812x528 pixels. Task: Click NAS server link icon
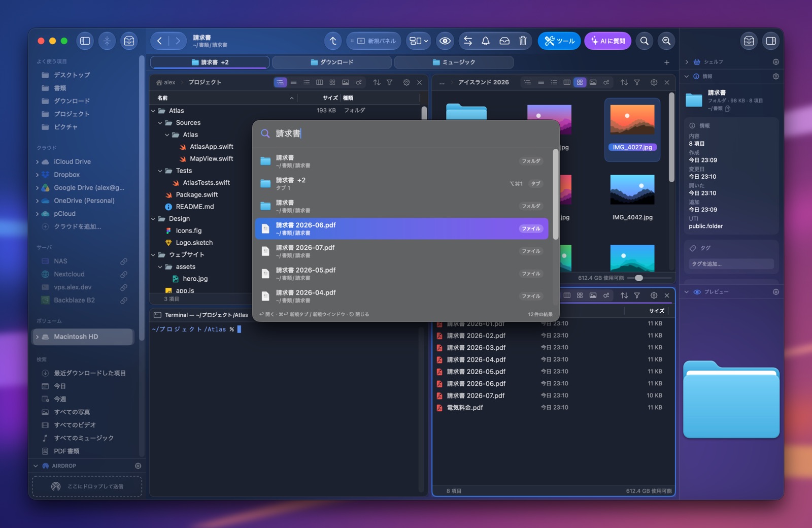pyautogui.click(x=124, y=261)
